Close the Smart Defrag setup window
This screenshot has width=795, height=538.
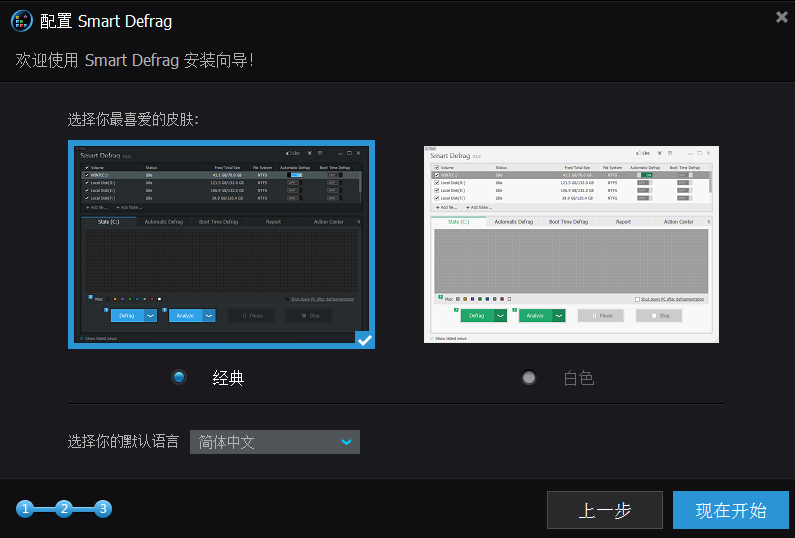[x=781, y=17]
